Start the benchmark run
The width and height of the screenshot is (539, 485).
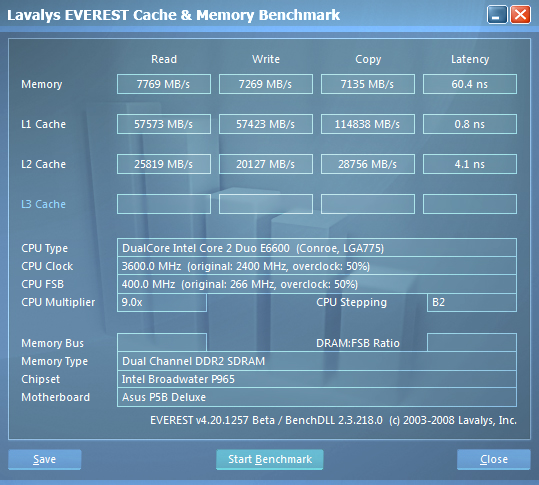click(x=270, y=459)
